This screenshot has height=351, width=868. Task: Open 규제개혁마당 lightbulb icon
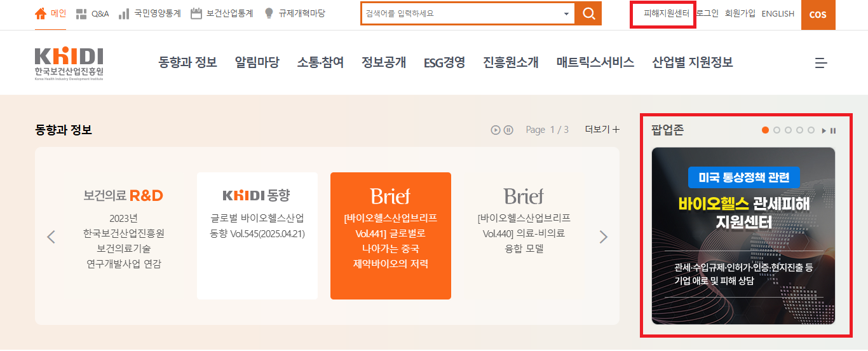pyautogui.click(x=269, y=13)
